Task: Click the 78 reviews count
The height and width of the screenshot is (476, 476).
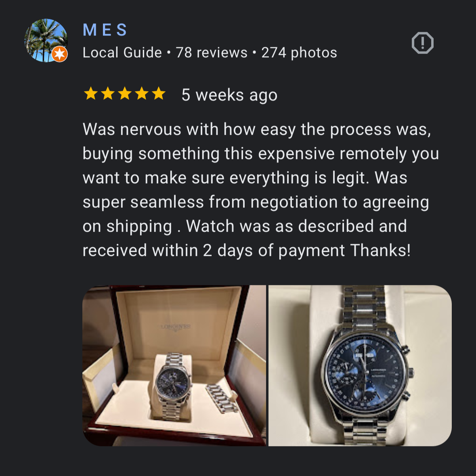Action: coord(212,53)
